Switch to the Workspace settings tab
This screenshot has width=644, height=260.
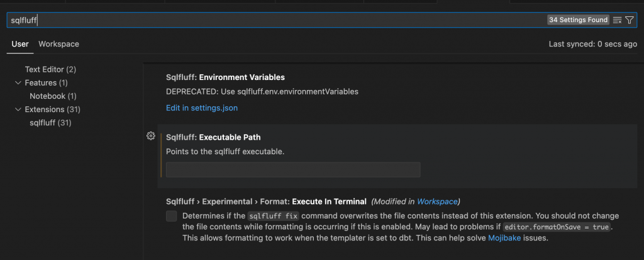[x=58, y=44]
